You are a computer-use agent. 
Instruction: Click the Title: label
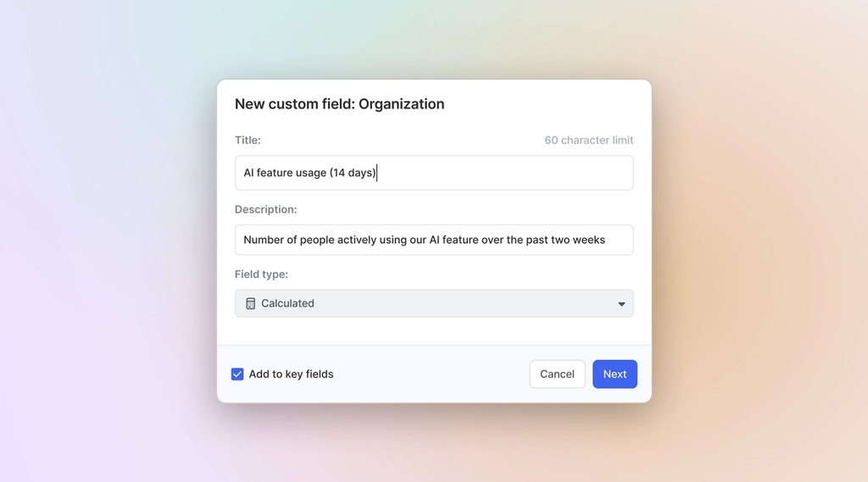point(248,140)
